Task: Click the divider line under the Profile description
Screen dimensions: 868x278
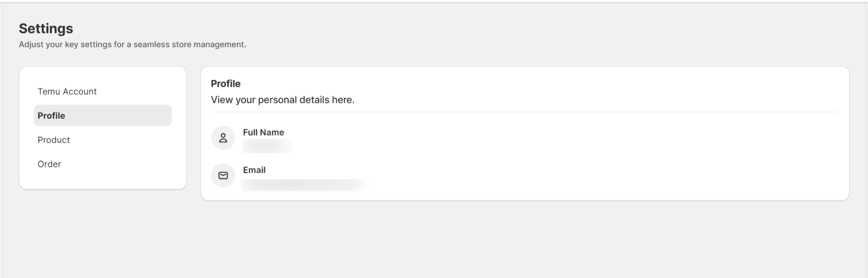Action: tap(524, 112)
